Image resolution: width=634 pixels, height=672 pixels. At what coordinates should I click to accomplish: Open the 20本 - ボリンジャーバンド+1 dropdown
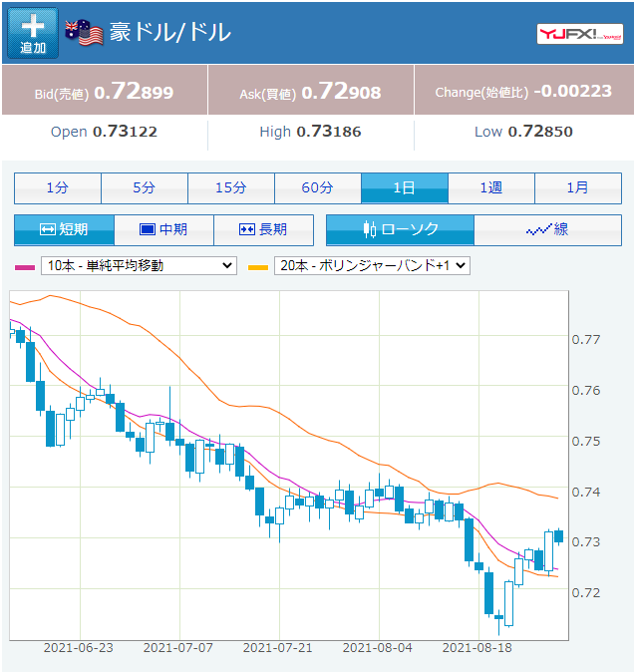tap(372, 266)
